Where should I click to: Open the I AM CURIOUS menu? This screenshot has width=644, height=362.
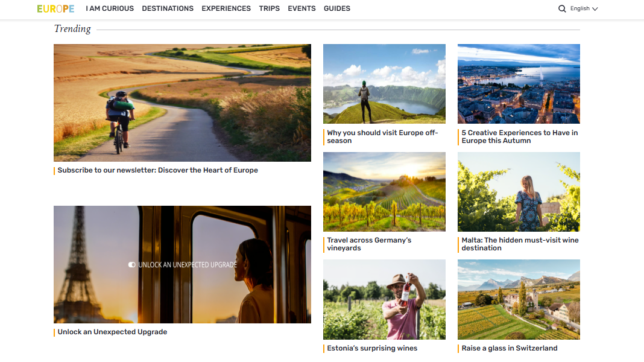pos(110,8)
